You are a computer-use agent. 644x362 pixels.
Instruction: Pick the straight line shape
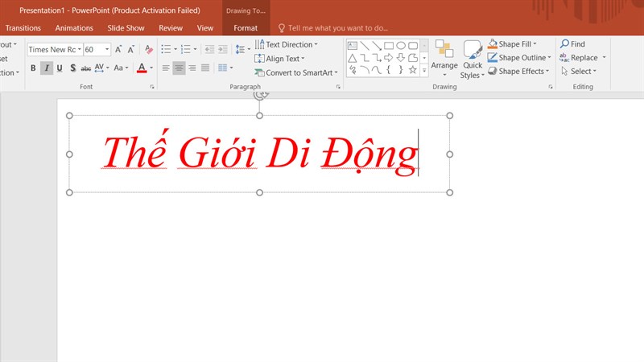[x=365, y=46]
